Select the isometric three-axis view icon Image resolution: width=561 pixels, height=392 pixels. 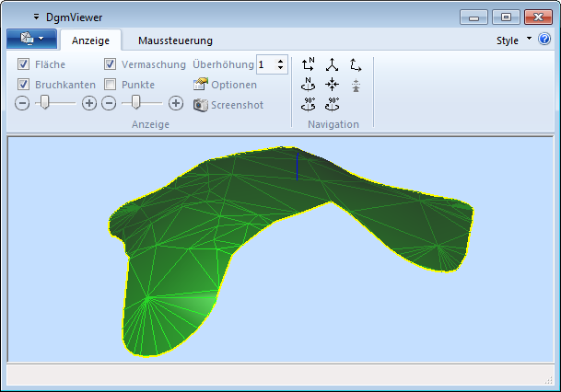tap(333, 64)
